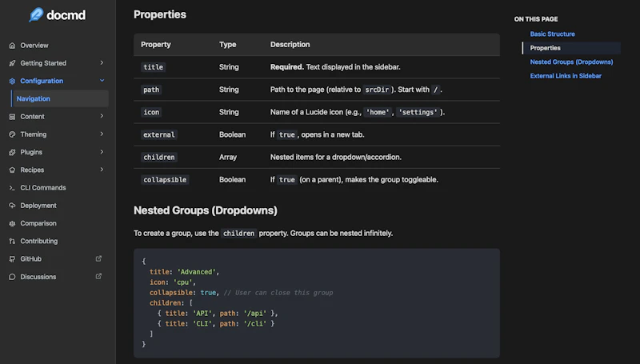Jump to External Links in Sidebar

[x=566, y=76]
